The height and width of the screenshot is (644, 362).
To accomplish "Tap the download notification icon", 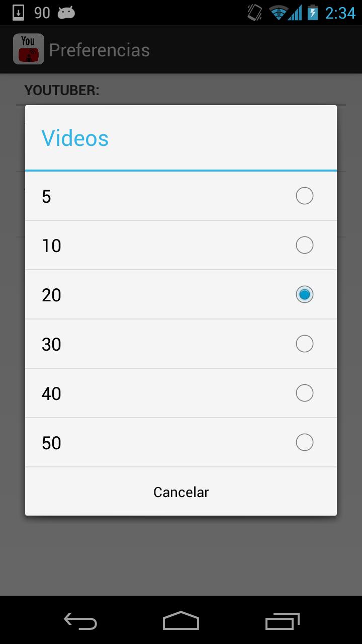I will pyautogui.click(x=18, y=13).
